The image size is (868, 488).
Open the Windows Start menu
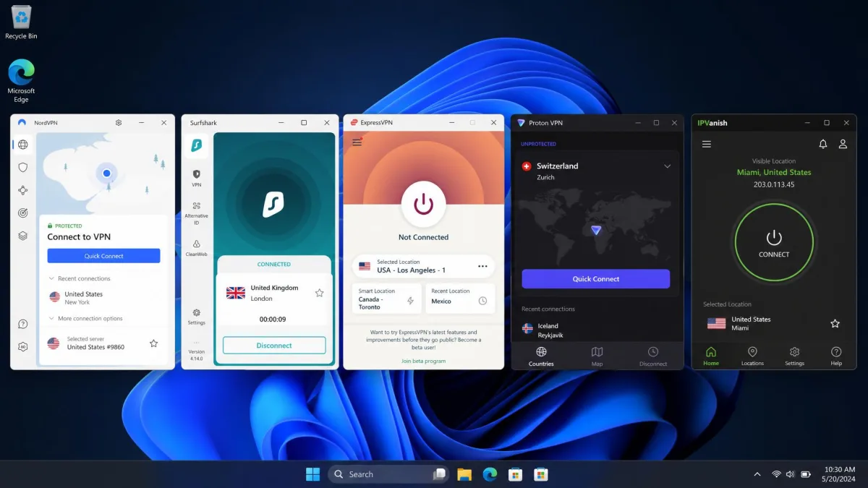coord(312,474)
